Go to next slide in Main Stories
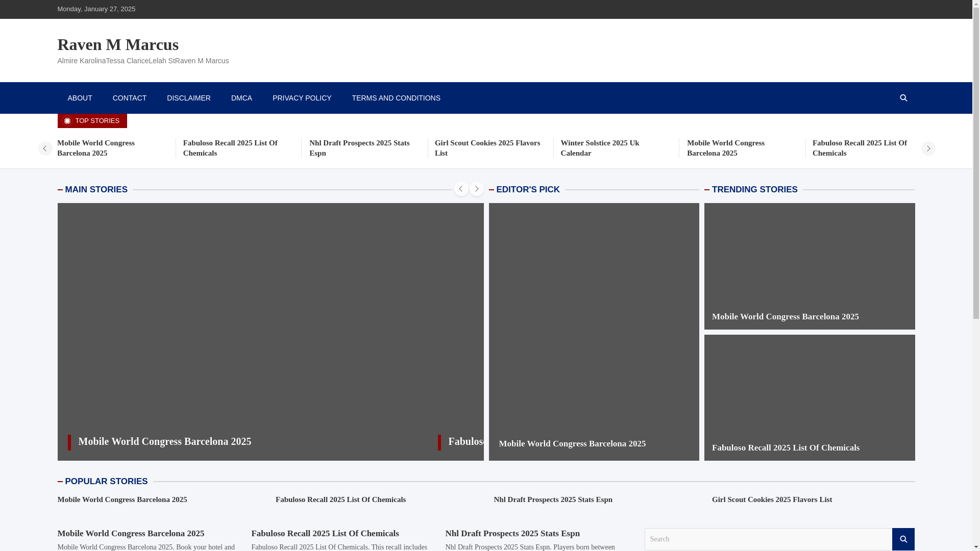 point(476,189)
